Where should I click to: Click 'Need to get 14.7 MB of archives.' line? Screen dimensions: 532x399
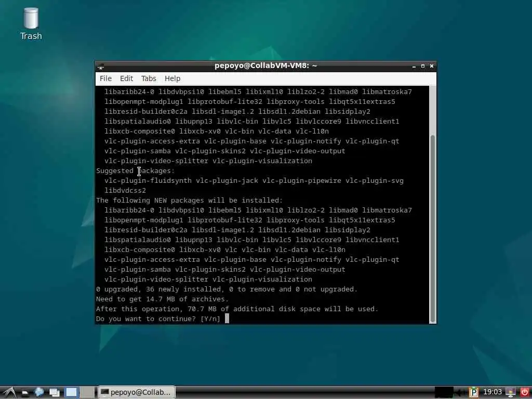(162, 299)
